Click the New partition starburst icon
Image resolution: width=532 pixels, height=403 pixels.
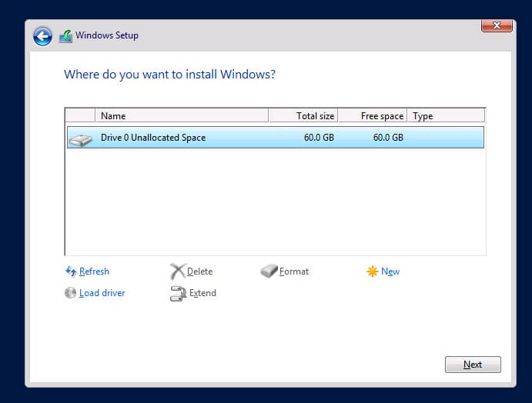(x=373, y=271)
